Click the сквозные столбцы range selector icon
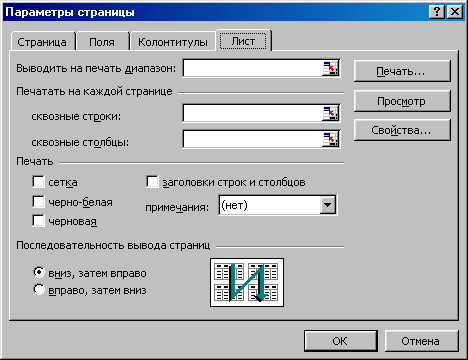468x360 pixels. [330, 139]
